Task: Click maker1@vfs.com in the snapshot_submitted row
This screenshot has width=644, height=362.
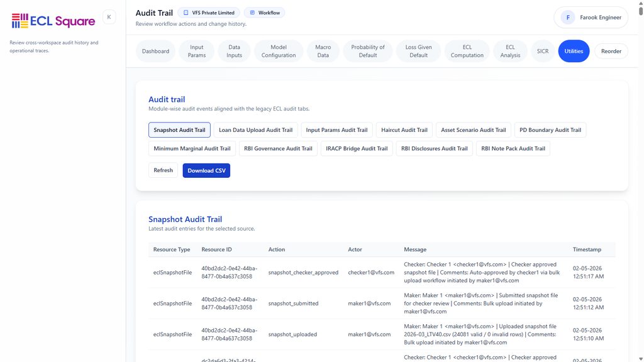Action: (x=369, y=304)
